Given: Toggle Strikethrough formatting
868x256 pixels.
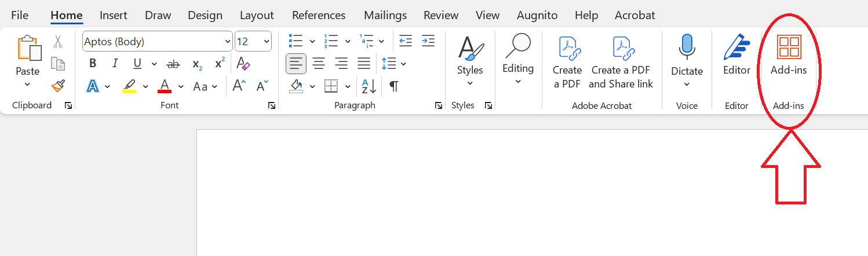Looking at the screenshot, I should pyautogui.click(x=173, y=64).
